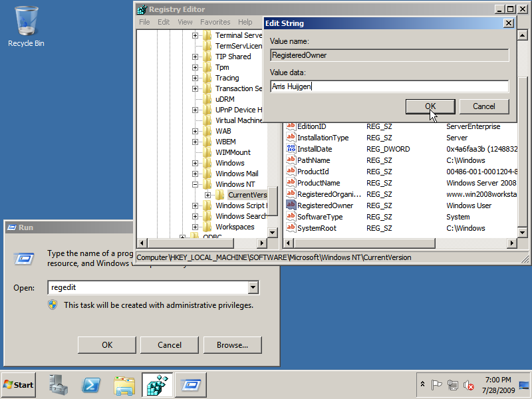532x399 pixels.
Task: Click the Windows Mail folder icon
Action: [x=207, y=174]
